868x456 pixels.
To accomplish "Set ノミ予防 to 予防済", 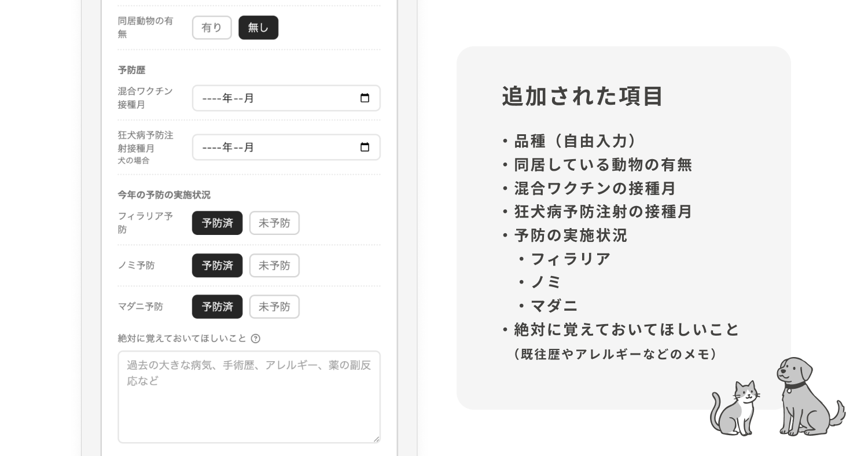I will click(217, 266).
